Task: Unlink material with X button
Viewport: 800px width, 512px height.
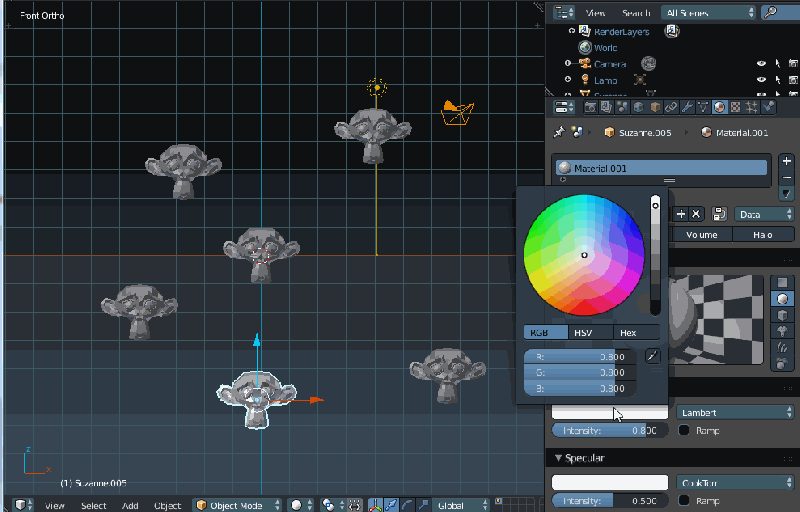Action: tap(696, 214)
